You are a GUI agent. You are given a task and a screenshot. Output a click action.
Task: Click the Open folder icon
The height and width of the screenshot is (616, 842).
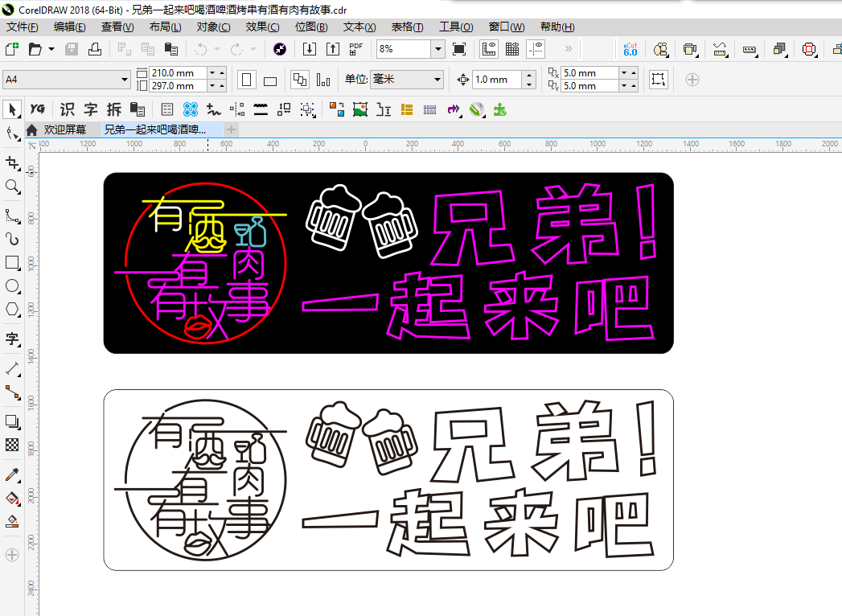point(35,49)
